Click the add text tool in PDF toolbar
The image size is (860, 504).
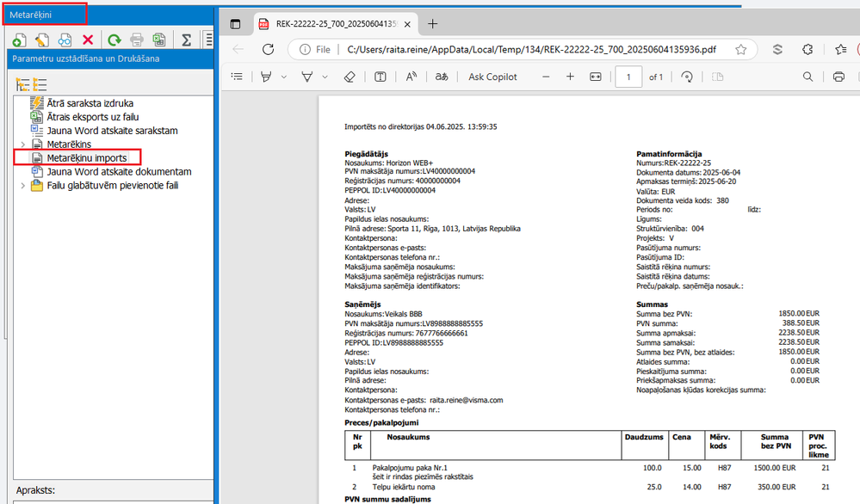click(381, 77)
